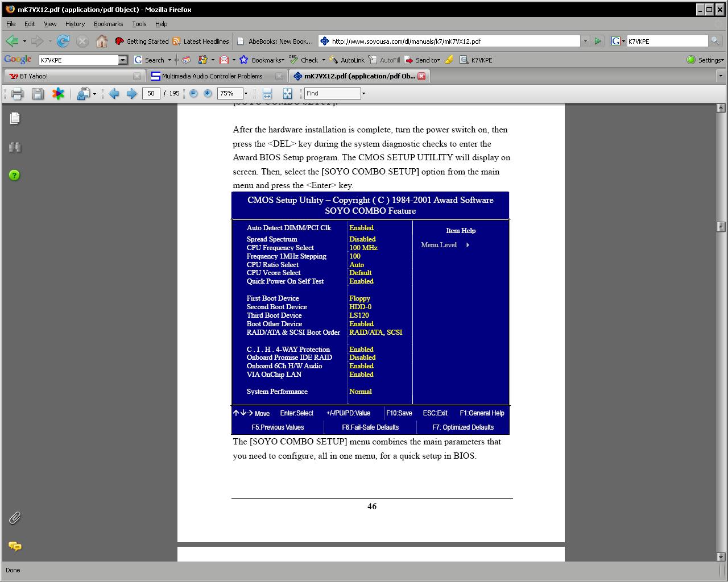This screenshot has height=582, width=728.
Task: Expand the 75% zoom level dropdown
Action: coord(246,94)
